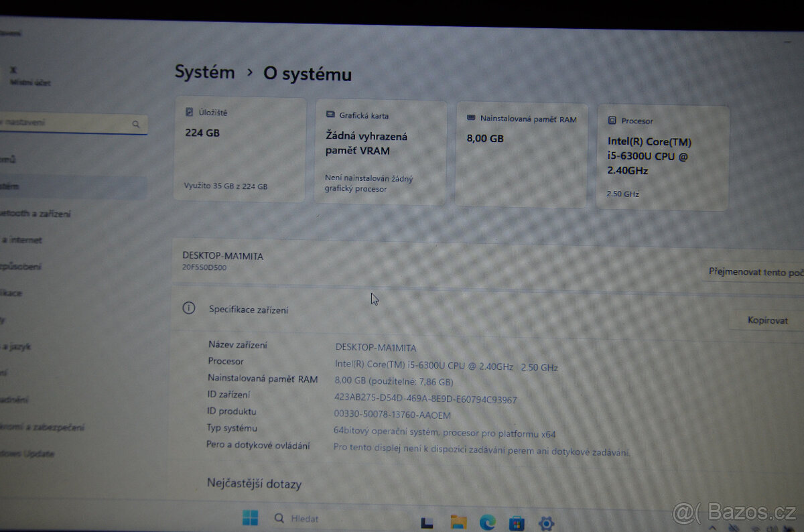804x532 pixels.
Task: Click the Kopírovat button
Action: [x=768, y=320]
